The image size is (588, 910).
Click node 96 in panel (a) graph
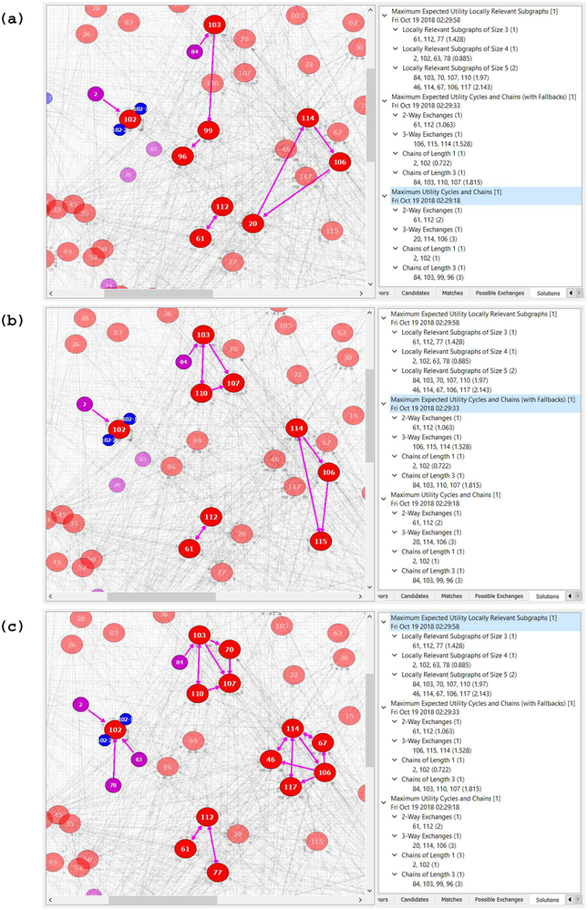pyautogui.click(x=182, y=156)
